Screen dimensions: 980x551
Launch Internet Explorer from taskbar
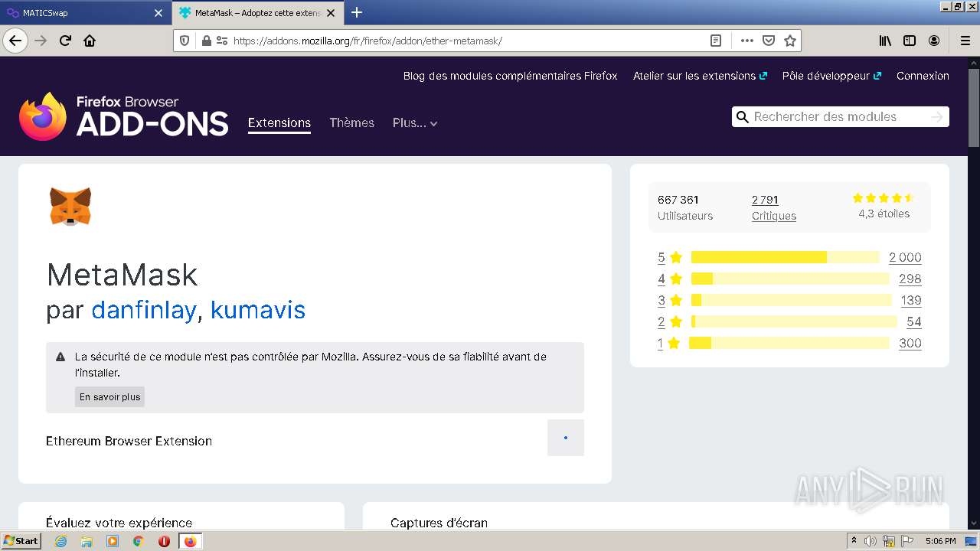click(61, 541)
